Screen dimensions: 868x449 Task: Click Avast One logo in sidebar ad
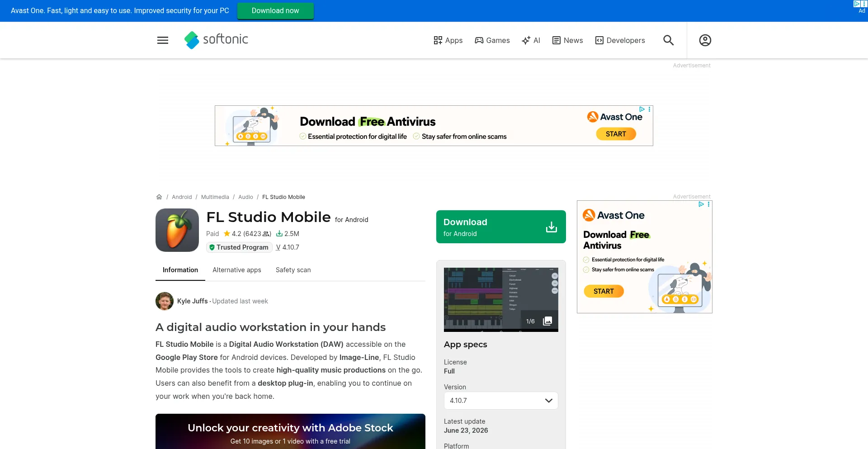pos(613,215)
